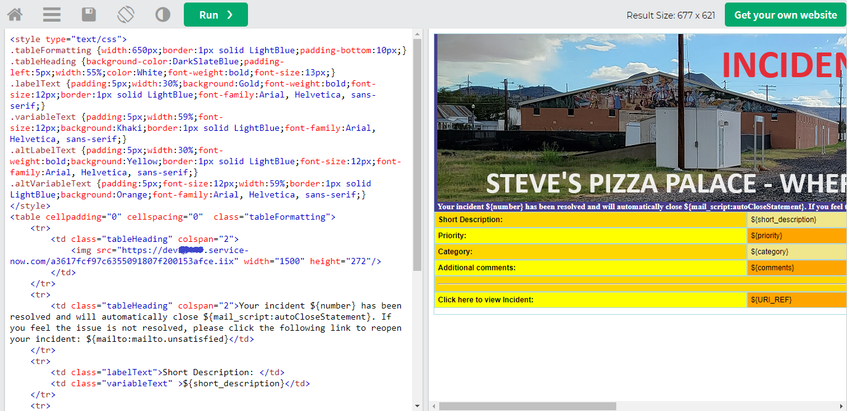Click the Result Size text

click(670, 15)
